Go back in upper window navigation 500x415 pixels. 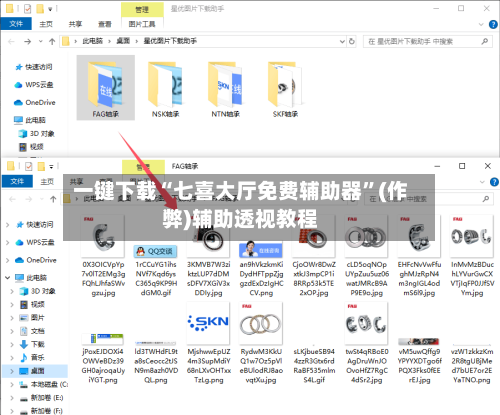coord(11,42)
